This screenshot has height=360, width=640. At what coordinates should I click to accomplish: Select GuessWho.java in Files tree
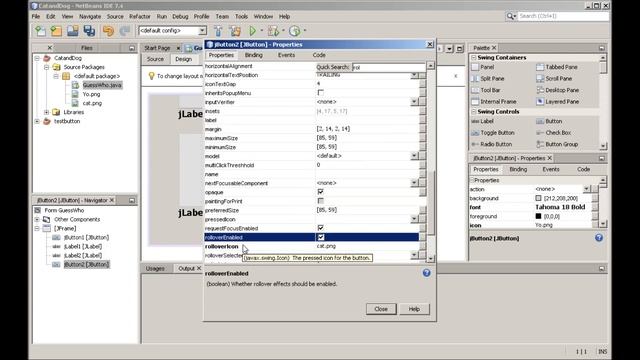102,85
